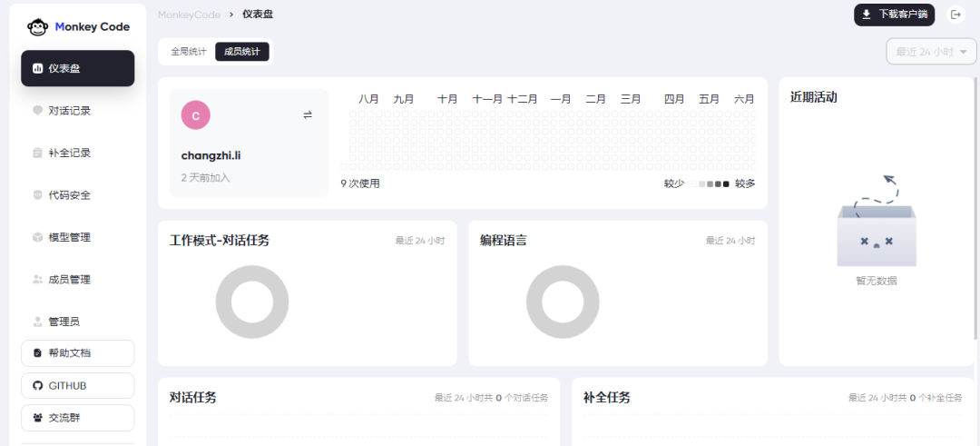Open 成员管理 in the sidebar
This screenshot has height=446, width=980.
[77, 280]
